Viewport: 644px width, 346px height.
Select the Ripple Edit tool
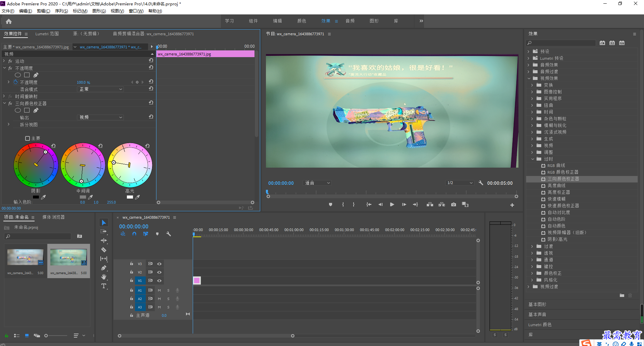(104, 241)
